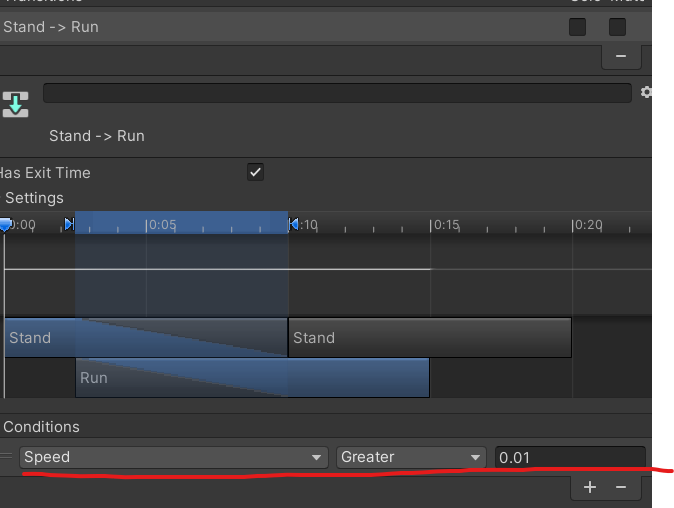Grab the drag handle left of the Speed condition
Image resolution: width=674 pixels, height=508 pixels.
[8, 457]
